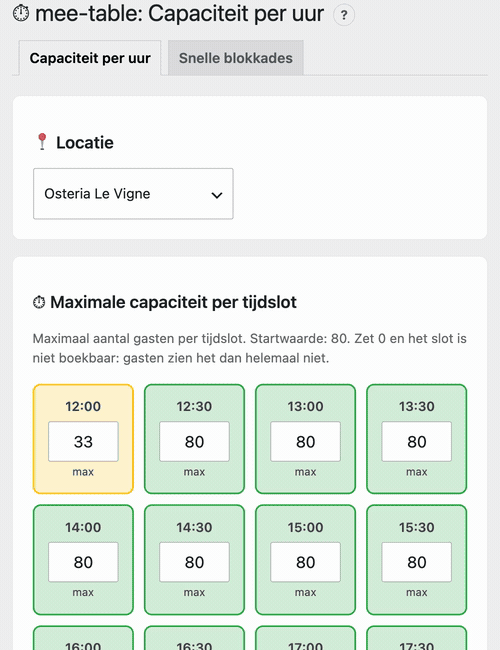Viewport: 500px width, 650px height.
Task: Select the Capaciteit per uur tab
Action: tap(90, 58)
